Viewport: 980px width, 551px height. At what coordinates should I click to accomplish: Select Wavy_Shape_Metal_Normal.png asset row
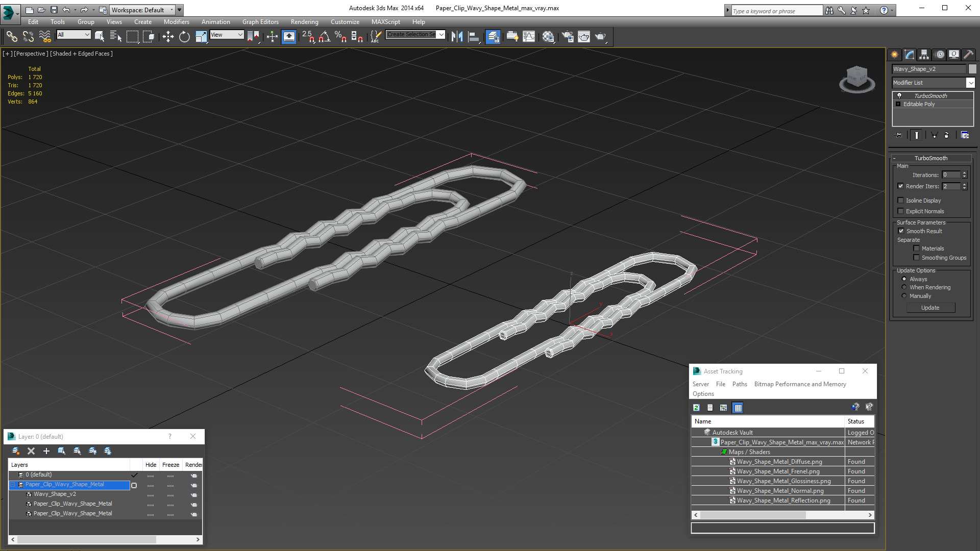(x=780, y=491)
